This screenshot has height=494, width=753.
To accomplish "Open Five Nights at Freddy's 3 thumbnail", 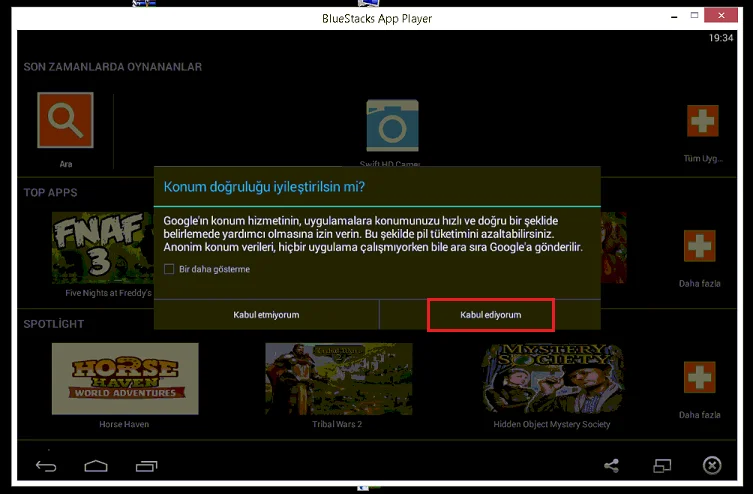I will tap(103, 248).
